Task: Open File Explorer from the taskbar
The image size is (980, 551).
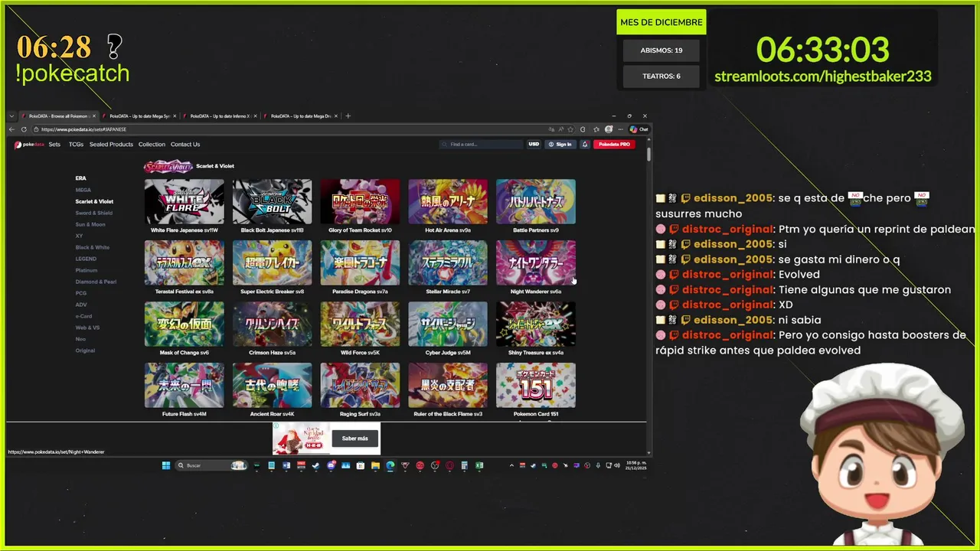Action: click(x=375, y=465)
